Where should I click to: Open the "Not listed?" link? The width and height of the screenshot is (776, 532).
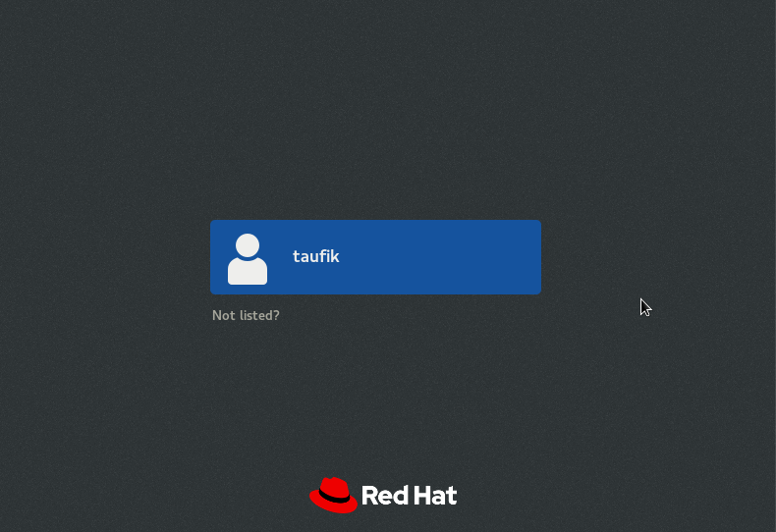[x=246, y=315]
